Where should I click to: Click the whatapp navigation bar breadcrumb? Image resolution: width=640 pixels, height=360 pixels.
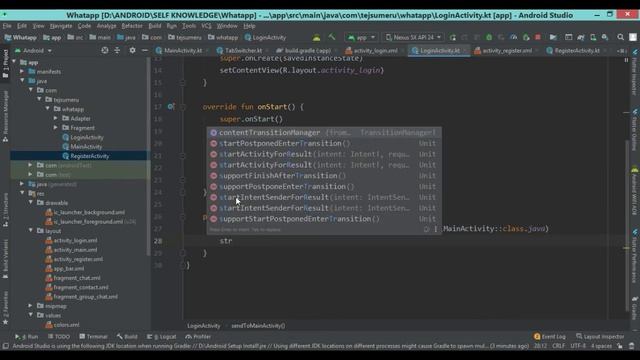tap(223, 37)
